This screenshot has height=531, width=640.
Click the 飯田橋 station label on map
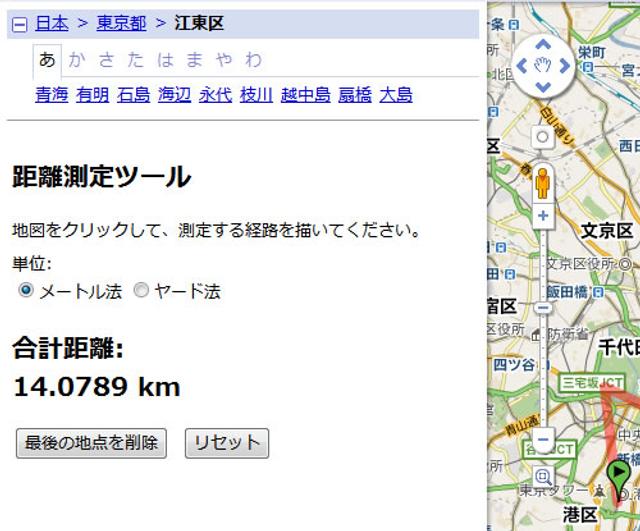[x=567, y=292]
